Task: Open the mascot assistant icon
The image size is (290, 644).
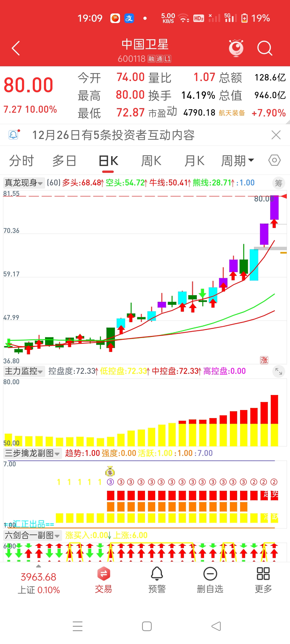Action: tap(236, 48)
